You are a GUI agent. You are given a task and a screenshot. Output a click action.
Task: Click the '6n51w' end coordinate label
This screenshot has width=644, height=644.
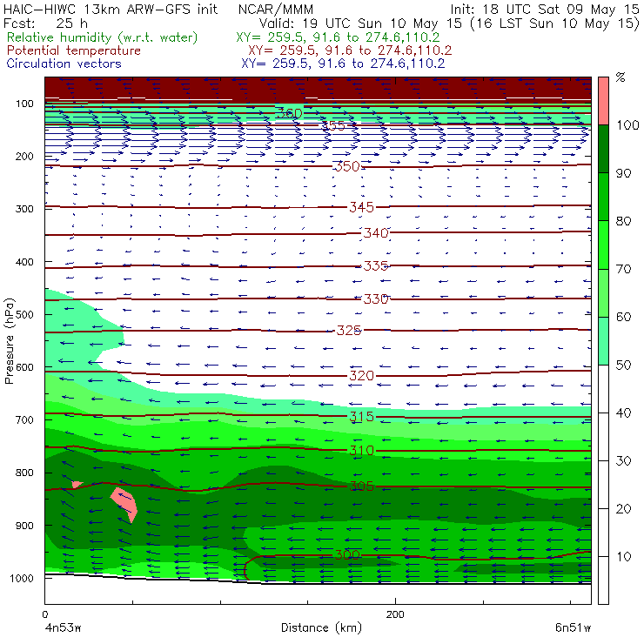pyautogui.click(x=573, y=627)
